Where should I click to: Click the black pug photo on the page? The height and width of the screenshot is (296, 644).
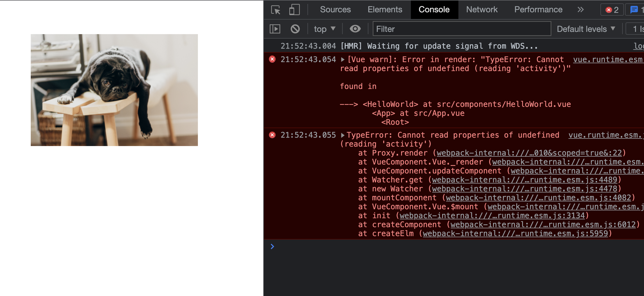coord(114,90)
